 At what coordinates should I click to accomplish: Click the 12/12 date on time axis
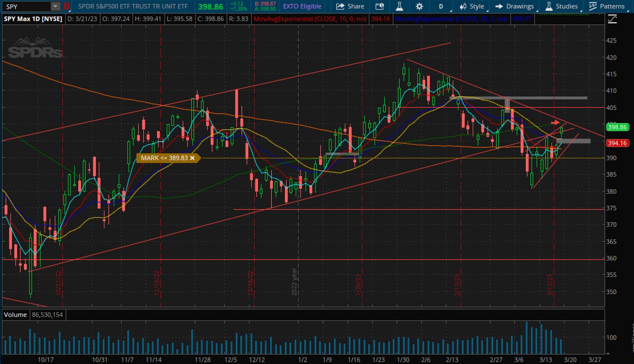pyautogui.click(x=256, y=360)
